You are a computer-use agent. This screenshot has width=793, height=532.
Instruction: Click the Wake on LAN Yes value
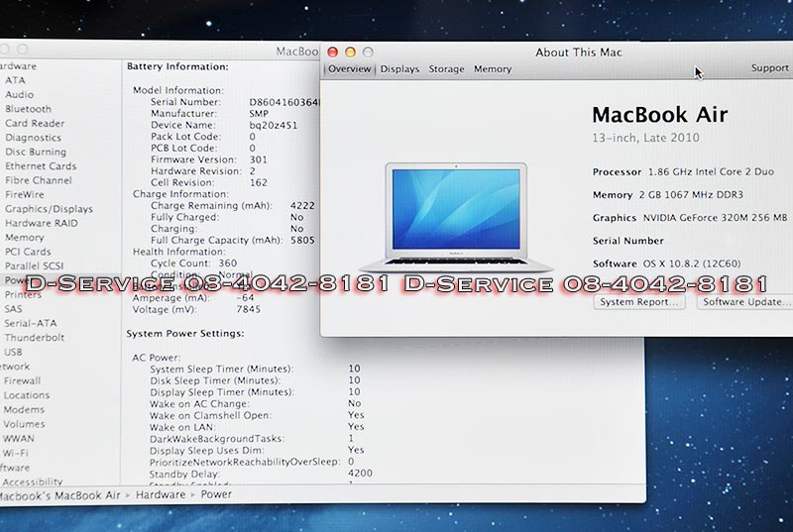pos(356,426)
